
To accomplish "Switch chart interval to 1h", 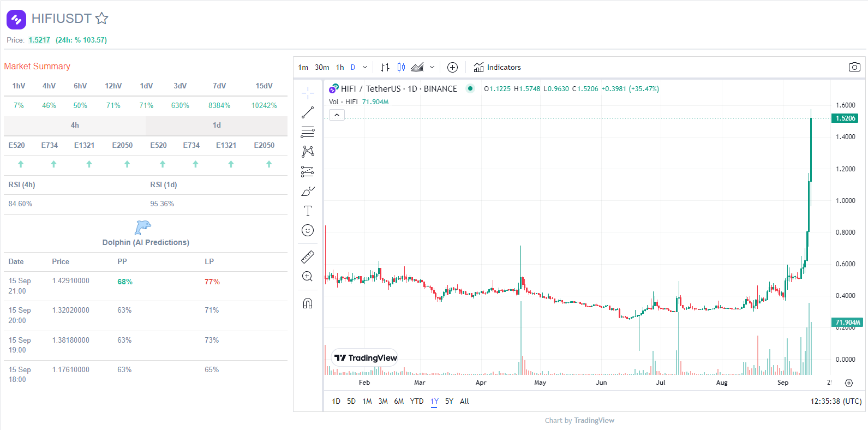I will point(340,67).
